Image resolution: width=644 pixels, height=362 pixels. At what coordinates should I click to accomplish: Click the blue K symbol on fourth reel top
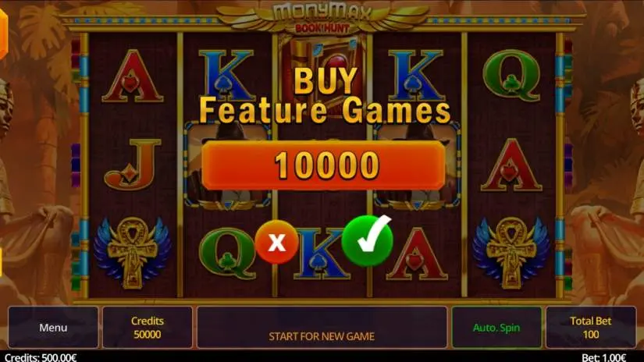pos(417,76)
